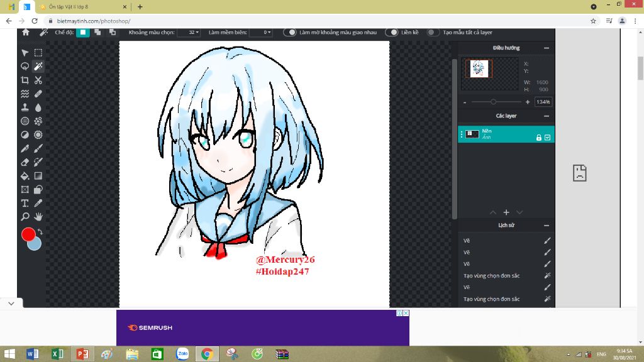Select the Eyedropper color picker tool
This screenshot has width=644, height=362.
38,203
